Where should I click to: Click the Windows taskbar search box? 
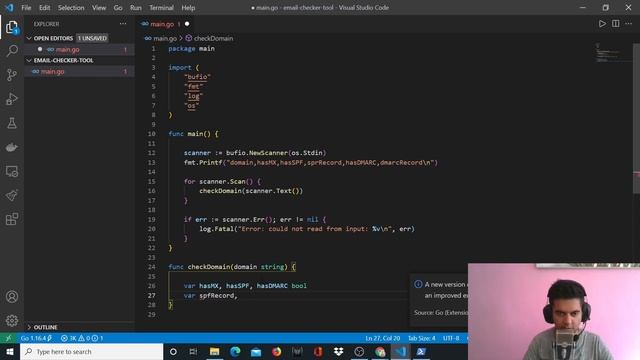[91, 351]
